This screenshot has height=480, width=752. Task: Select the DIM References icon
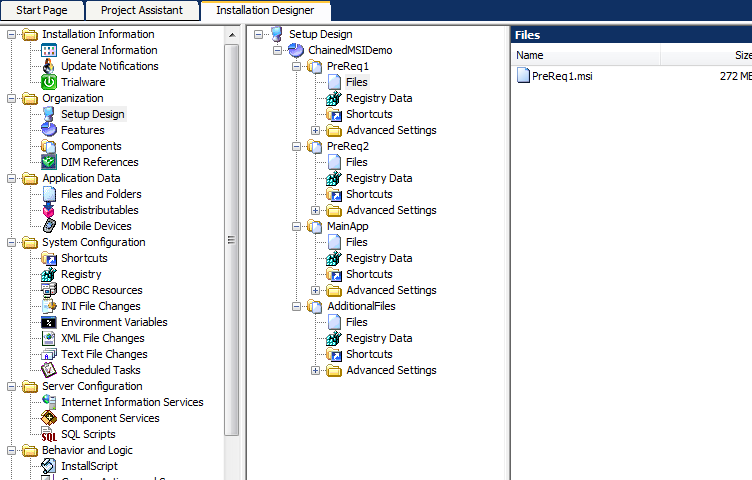pyautogui.click(x=49, y=162)
